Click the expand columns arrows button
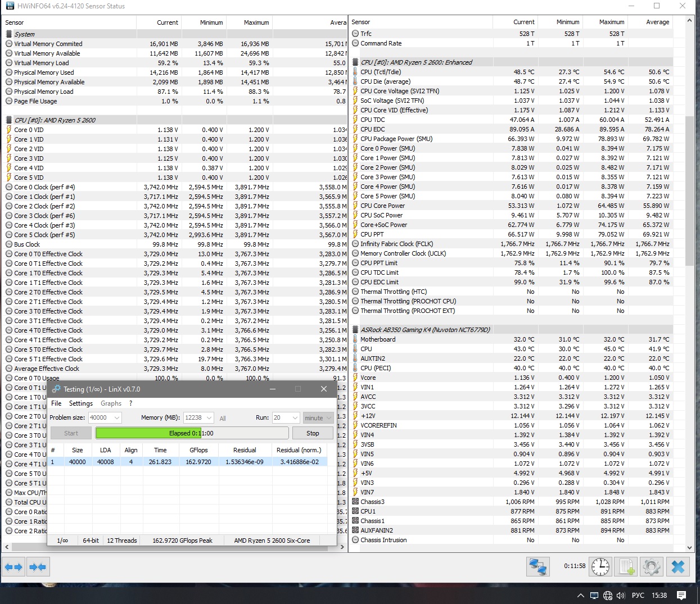700x604 pixels. [13, 567]
